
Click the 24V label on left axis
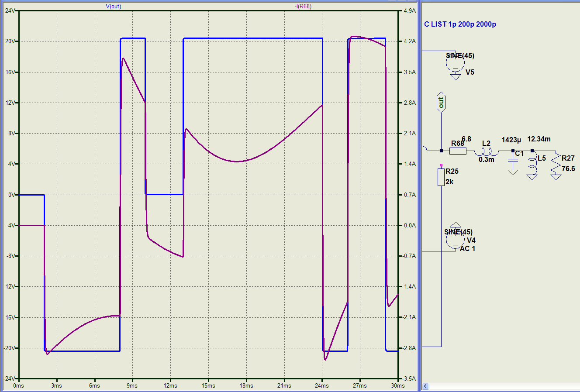tap(10, 10)
